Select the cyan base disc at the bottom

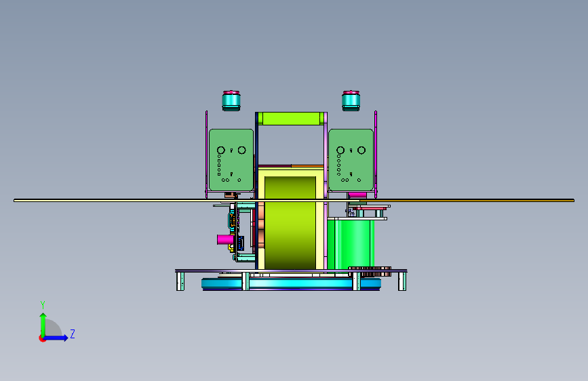292,284
